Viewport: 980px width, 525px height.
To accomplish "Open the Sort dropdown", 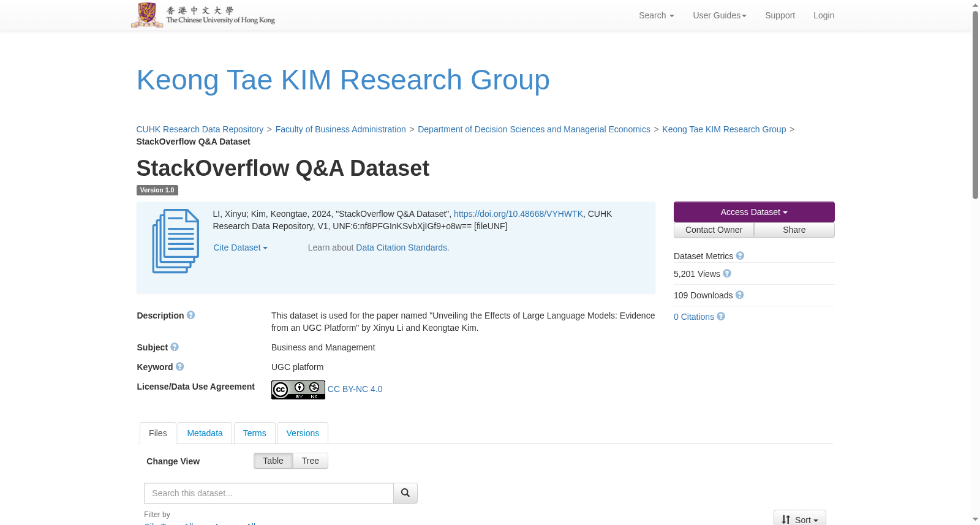I will point(800,518).
